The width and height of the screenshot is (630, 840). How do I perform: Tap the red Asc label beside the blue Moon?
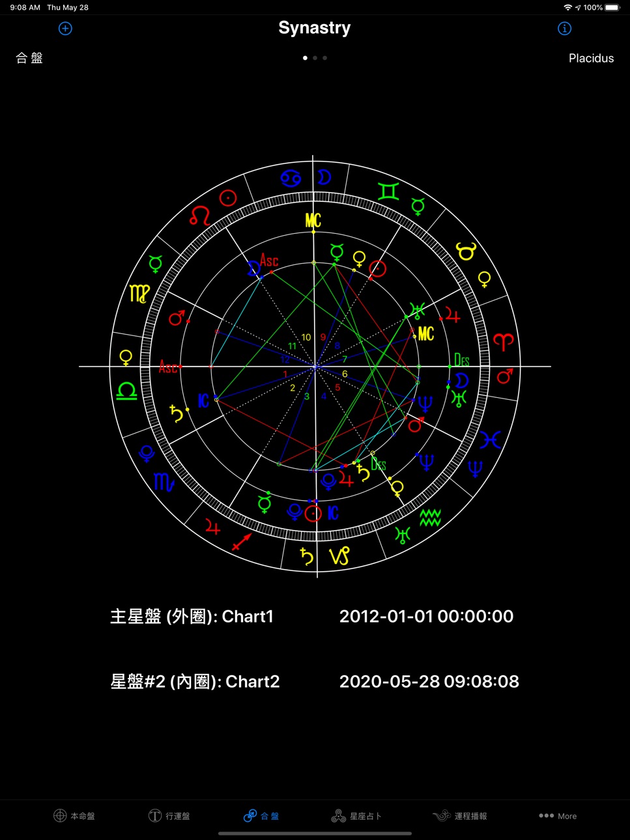[x=269, y=260]
